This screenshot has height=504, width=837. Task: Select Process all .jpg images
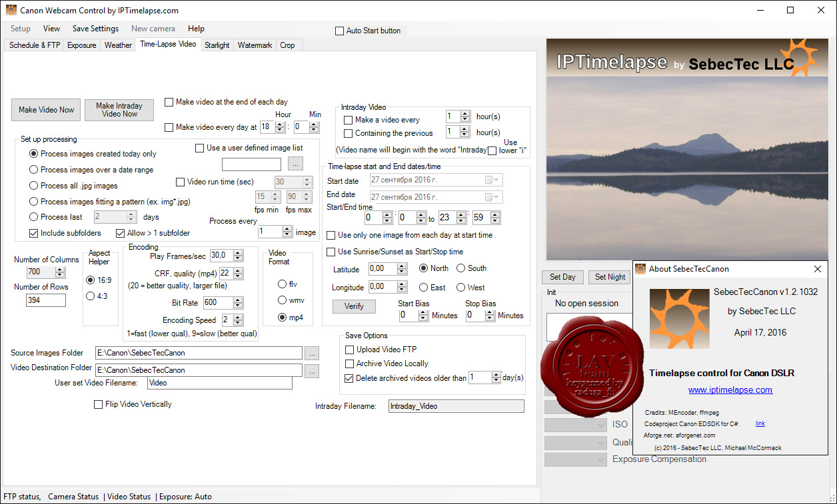34,186
